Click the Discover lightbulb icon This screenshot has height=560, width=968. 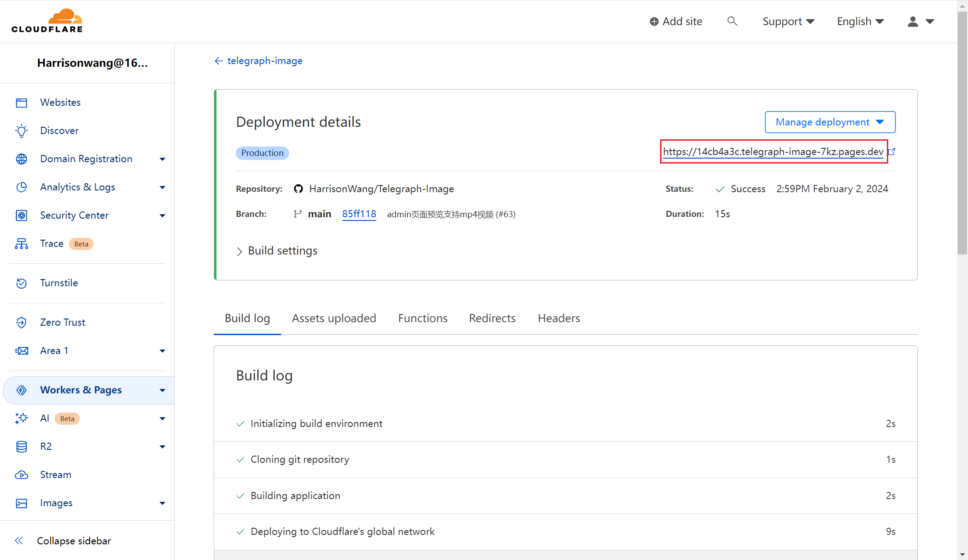pyautogui.click(x=21, y=131)
